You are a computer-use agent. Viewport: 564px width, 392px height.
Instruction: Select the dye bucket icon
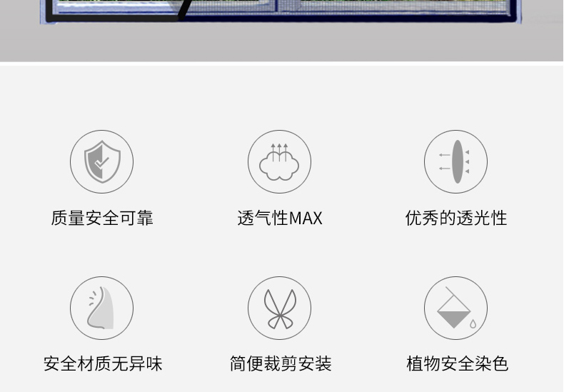pos(455,308)
